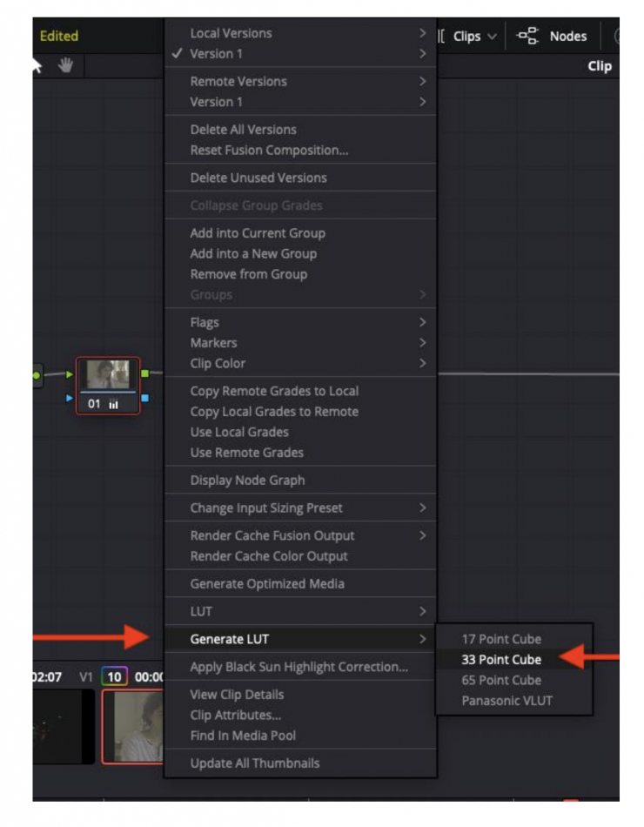Screen dimensions: 644x827
Task: Click the blue key output on node 01
Action: 144,399
